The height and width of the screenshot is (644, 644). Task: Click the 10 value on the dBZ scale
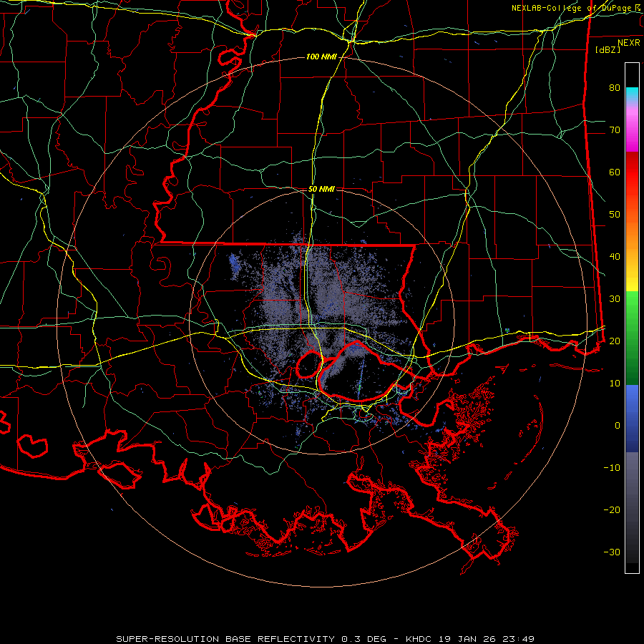coord(615,384)
